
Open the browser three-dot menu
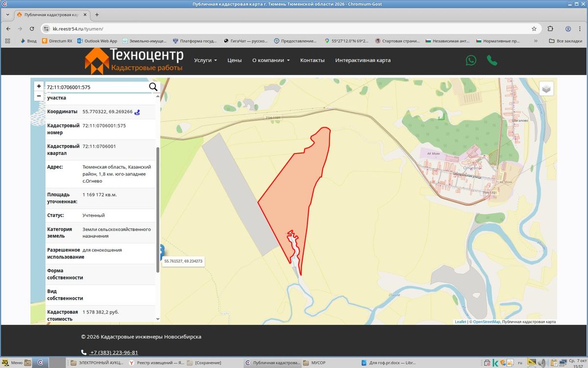(x=580, y=28)
